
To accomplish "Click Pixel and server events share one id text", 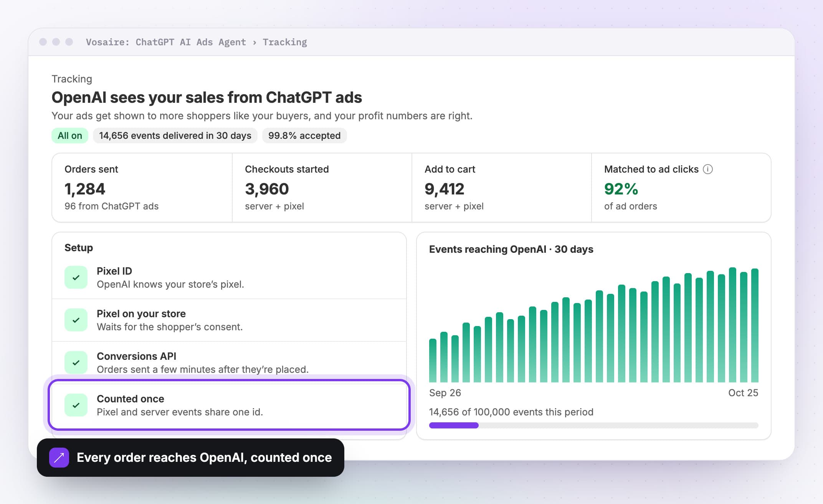I will coord(180,412).
